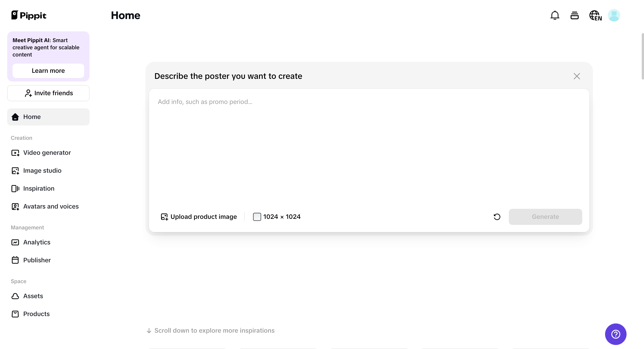Open the account menu via the avatar
Image resolution: width=644 pixels, height=349 pixels.
(614, 15)
